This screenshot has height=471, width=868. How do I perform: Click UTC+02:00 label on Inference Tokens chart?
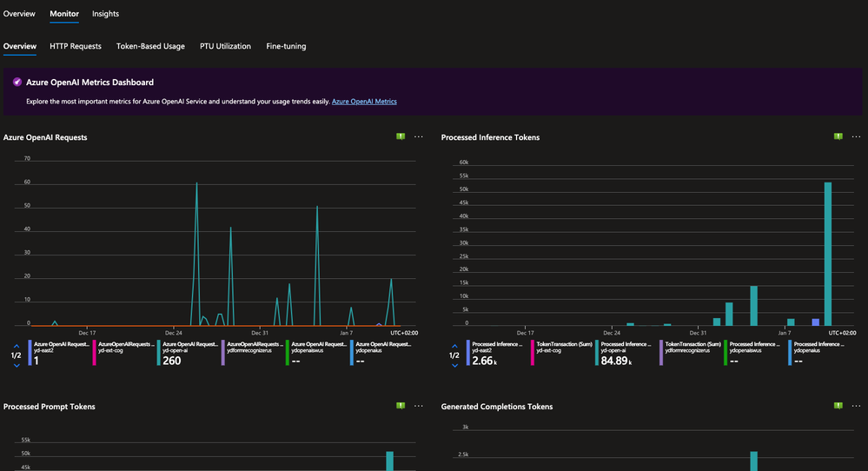842,333
